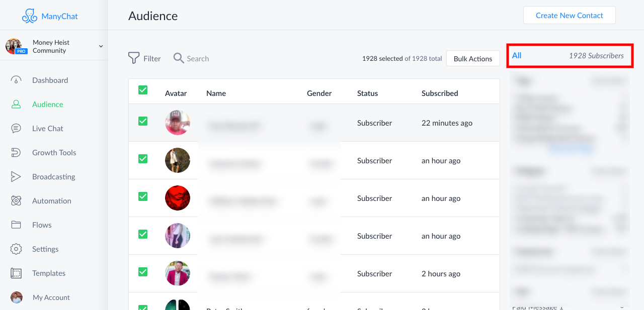Viewport: 644px width, 310px height.
Task: Toggle the select-all checkbox in header
Action: (143, 90)
